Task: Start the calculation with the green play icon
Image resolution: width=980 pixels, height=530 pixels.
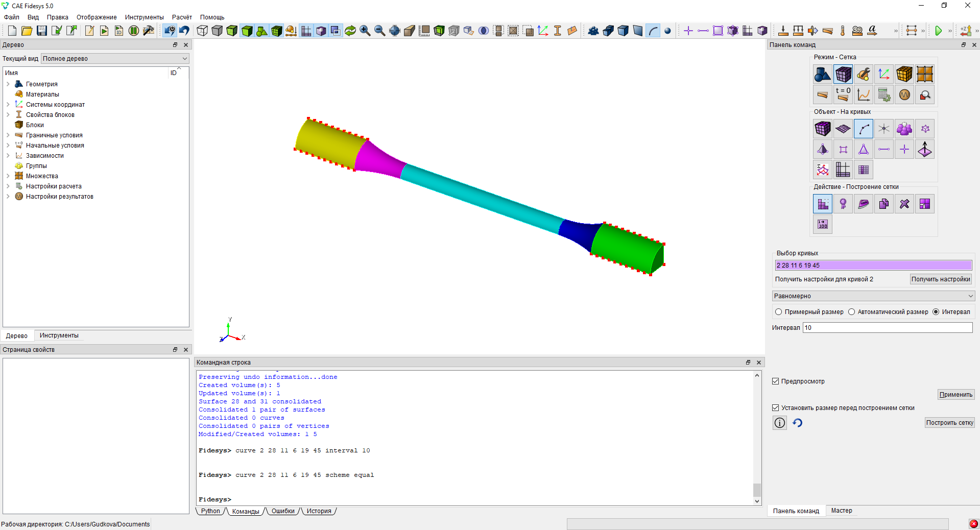Action: (938, 31)
